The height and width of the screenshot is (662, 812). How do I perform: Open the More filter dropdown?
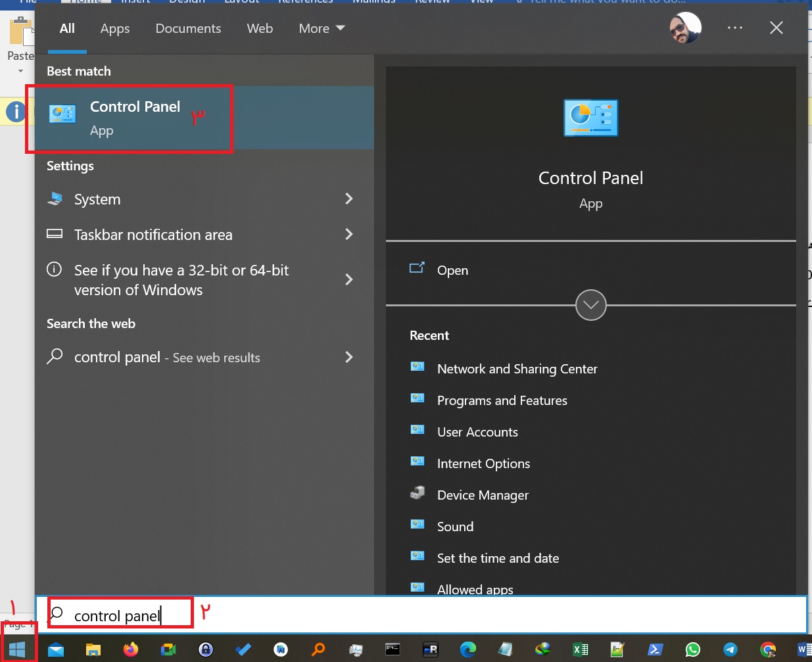(x=322, y=28)
